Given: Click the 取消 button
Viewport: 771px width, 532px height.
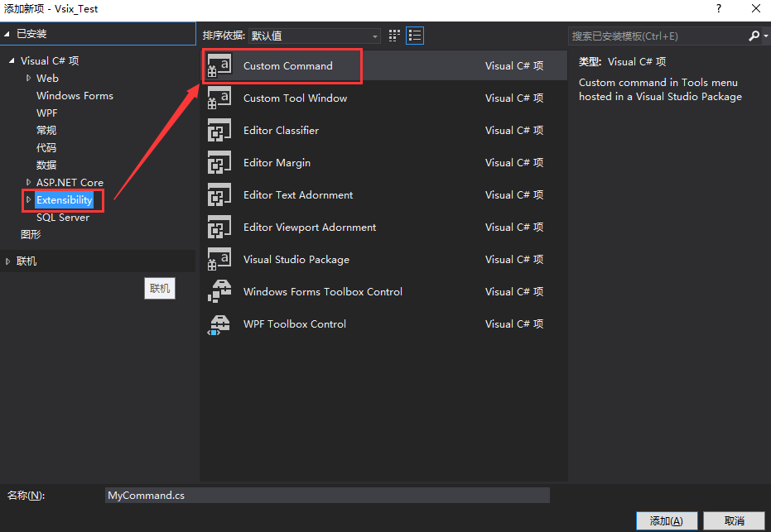Looking at the screenshot, I should coord(734,520).
